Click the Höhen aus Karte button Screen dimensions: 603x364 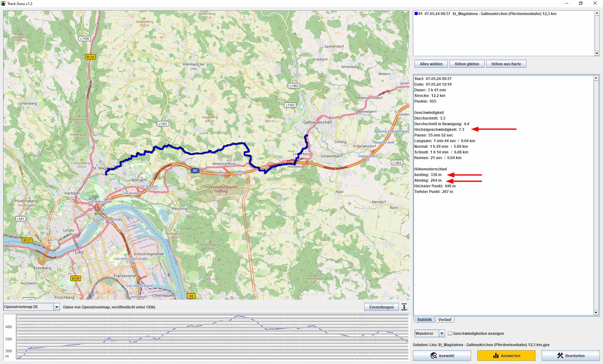point(506,64)
